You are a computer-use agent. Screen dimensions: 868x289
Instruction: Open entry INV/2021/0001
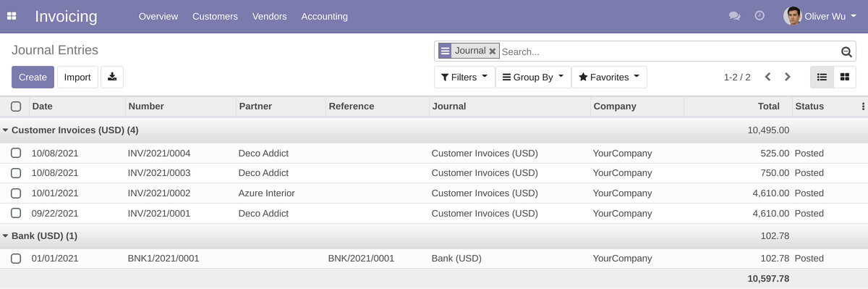(159, 214)
